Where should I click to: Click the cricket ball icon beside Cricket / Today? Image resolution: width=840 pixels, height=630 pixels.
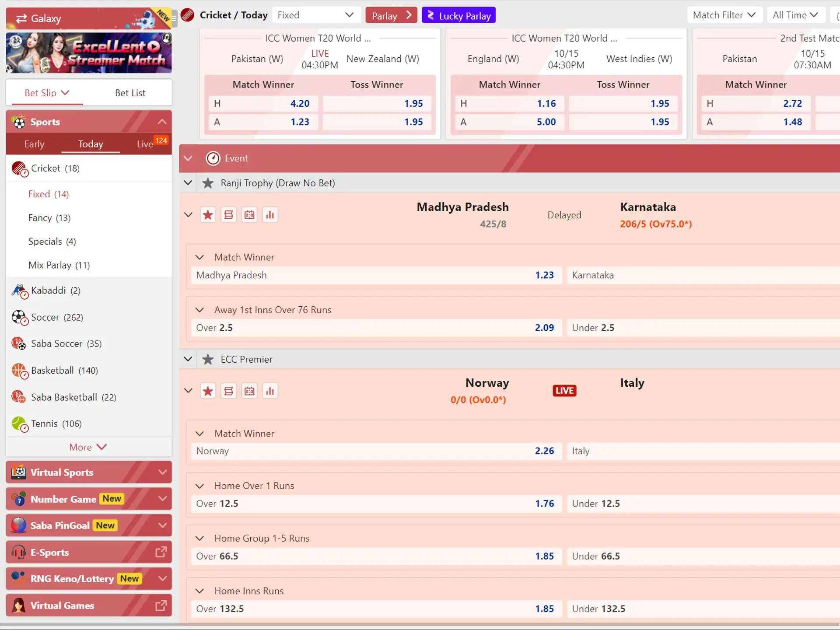[x=187, y=15]
